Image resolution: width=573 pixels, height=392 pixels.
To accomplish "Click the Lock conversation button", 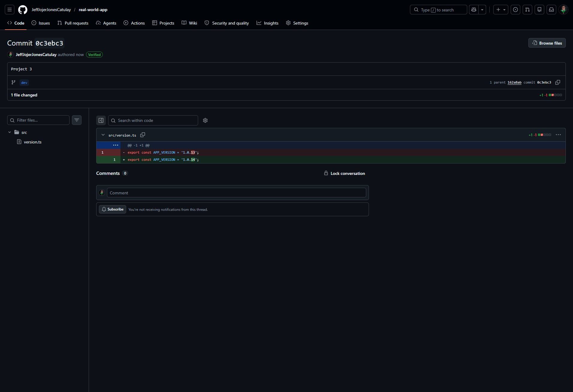I will 345,173.
